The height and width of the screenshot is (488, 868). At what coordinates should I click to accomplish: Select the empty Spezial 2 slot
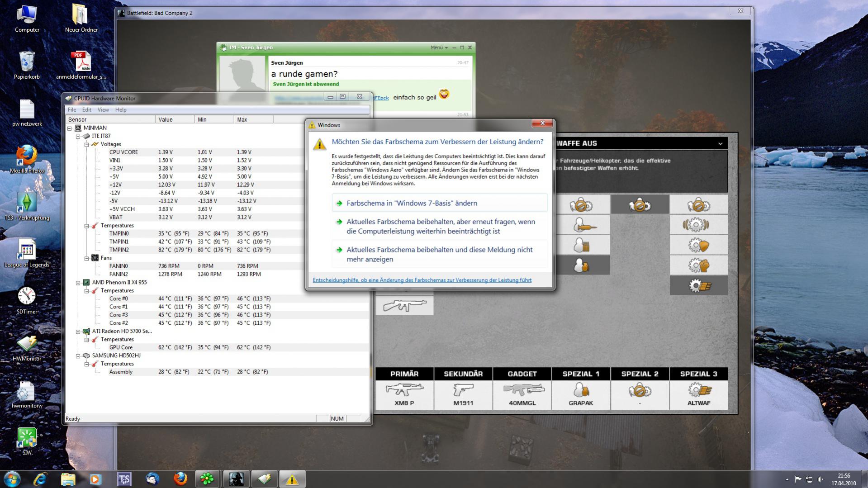coord(640,395)
